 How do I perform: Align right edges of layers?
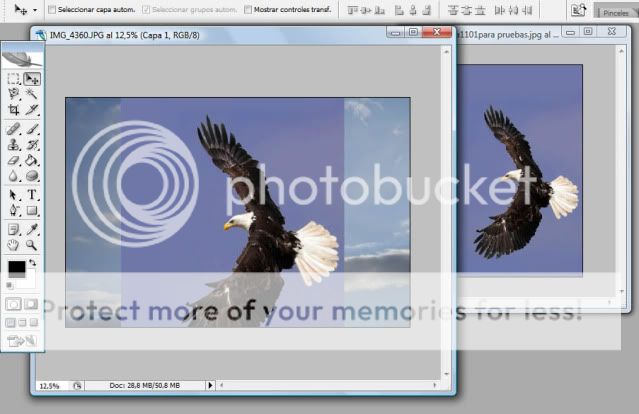tap(427, 10)
